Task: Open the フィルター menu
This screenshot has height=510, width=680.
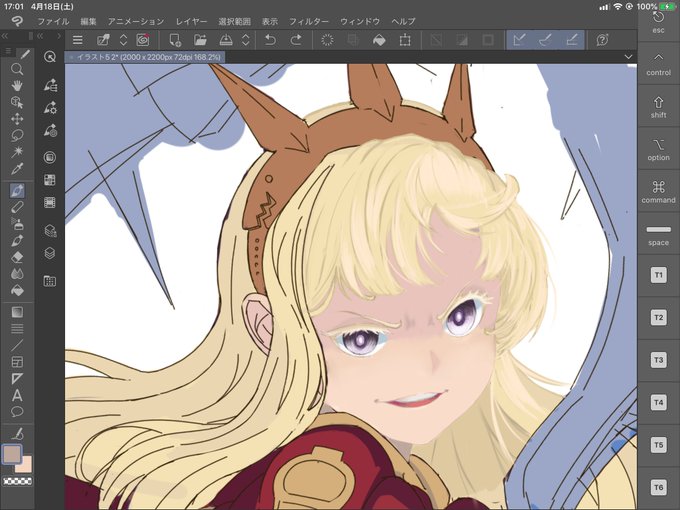Action: (309, 21)
